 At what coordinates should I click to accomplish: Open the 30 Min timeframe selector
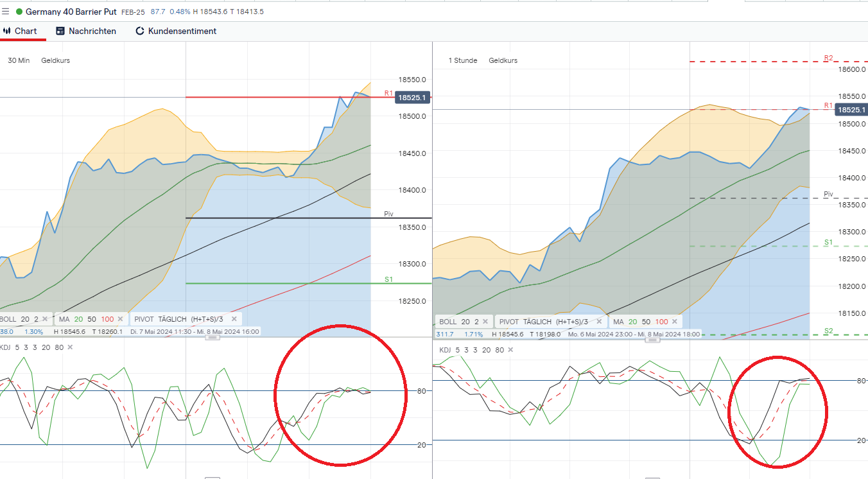19,60
